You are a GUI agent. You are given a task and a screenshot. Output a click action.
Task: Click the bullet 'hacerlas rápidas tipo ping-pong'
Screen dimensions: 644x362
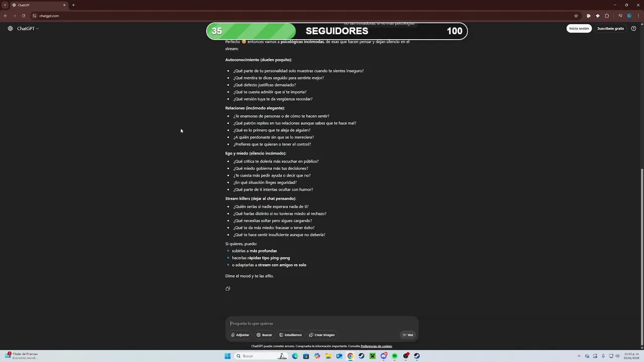[x=261, y=258]
